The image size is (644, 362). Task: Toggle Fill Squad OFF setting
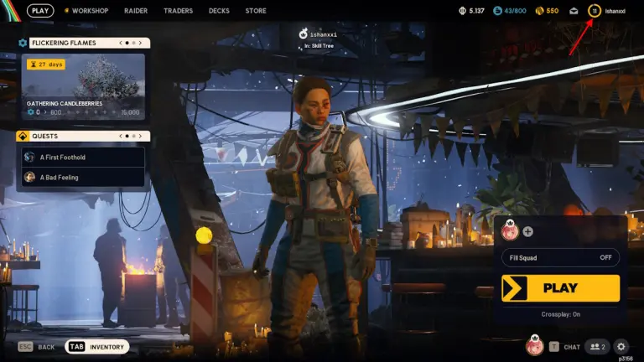click(x=561, y=258)
